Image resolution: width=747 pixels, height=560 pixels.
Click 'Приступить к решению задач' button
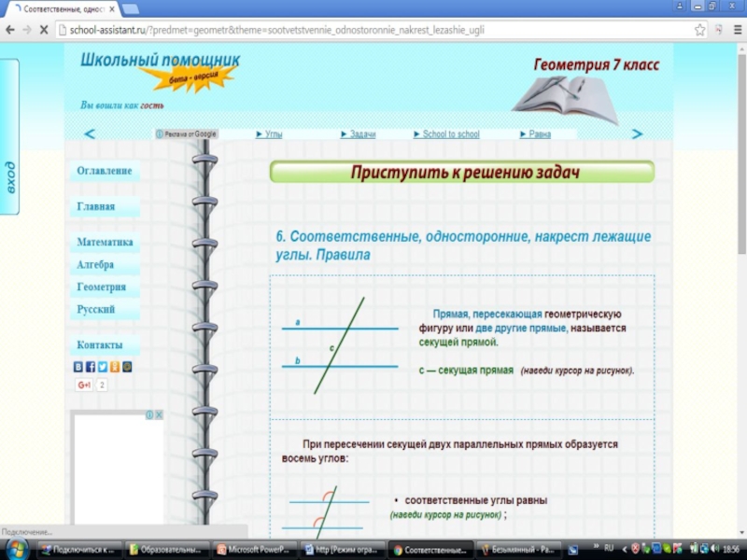[x=462, y=172]
